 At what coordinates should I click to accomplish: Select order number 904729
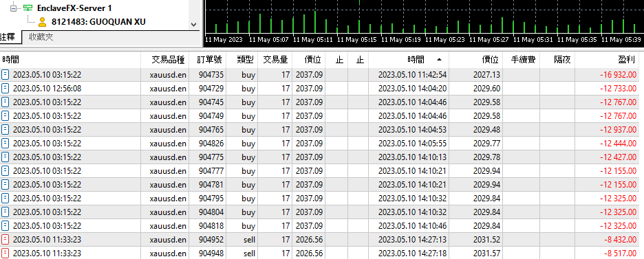[x=211, y=89]
